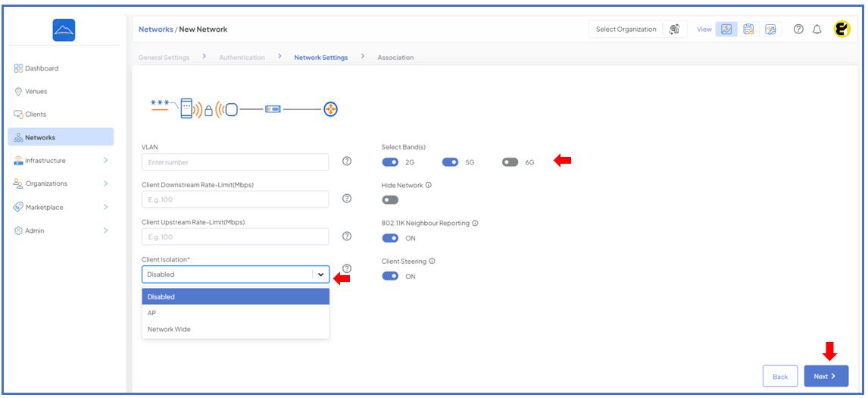868x398 pixels.
Task: Open the user profile avatar
Action: coord(842,30)
